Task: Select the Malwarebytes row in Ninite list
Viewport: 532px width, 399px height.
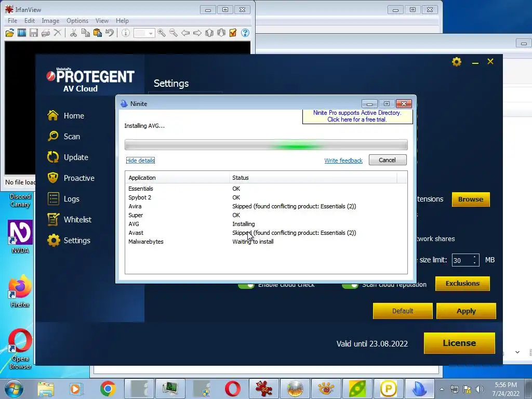Action: pyautogui.click(x=266, y=242)
